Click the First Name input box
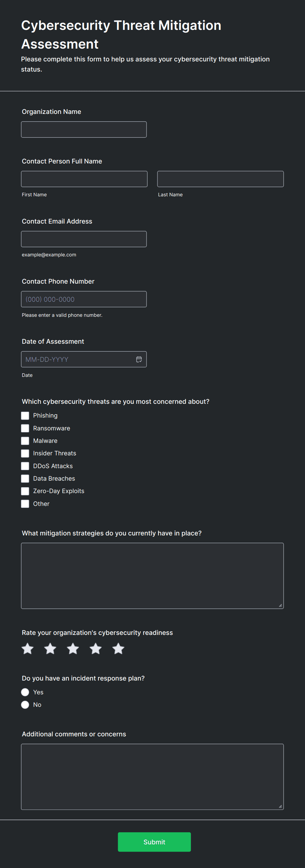305x868 pixels. point(84,179)
